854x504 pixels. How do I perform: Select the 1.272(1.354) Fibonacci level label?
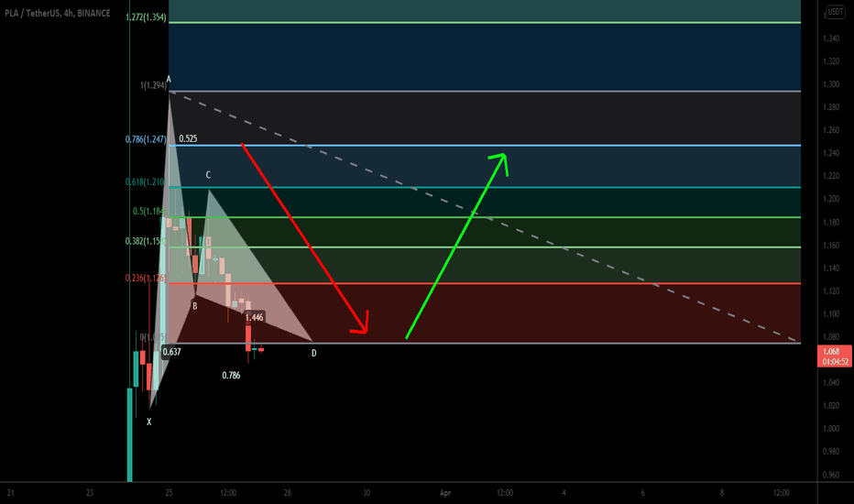[x=146, y=17]
